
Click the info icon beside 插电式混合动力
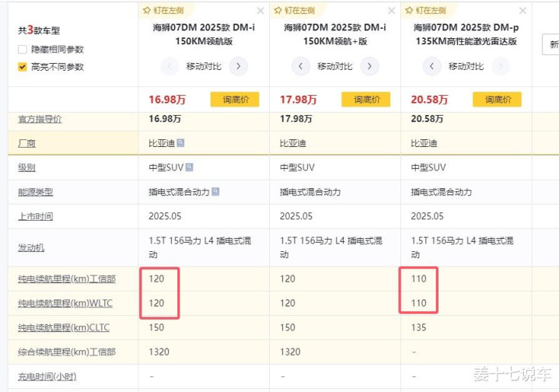(x=215, y=191)
